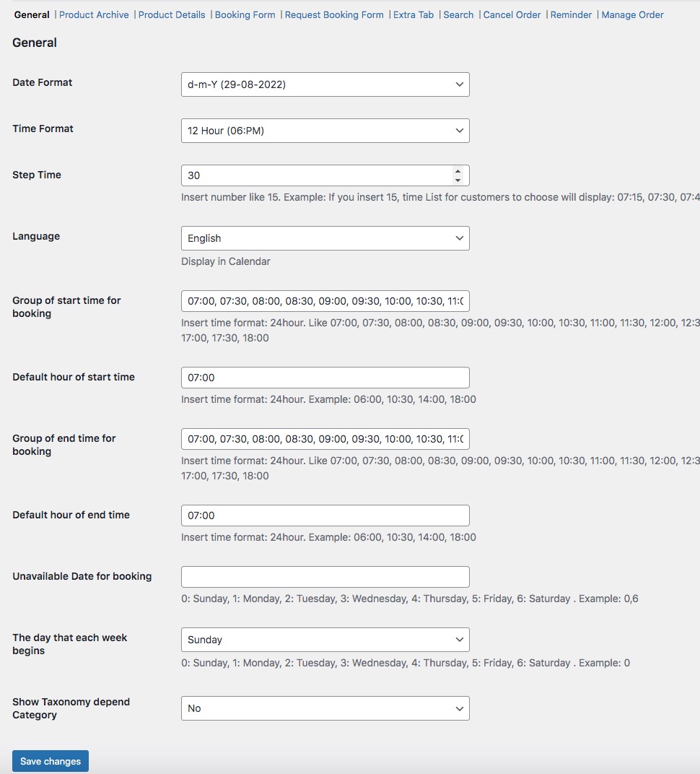Expand the Time Format dropdown
Image resolution: width=700 pixels, height=774 pixels.
325,131
